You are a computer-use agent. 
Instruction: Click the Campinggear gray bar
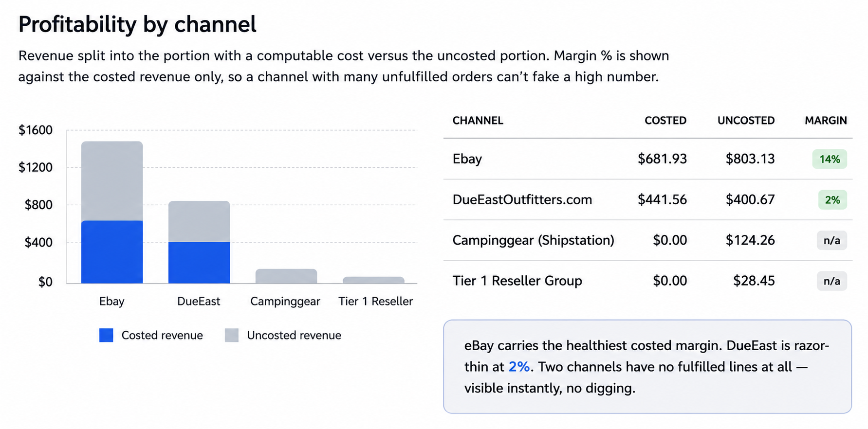point(286,276)
